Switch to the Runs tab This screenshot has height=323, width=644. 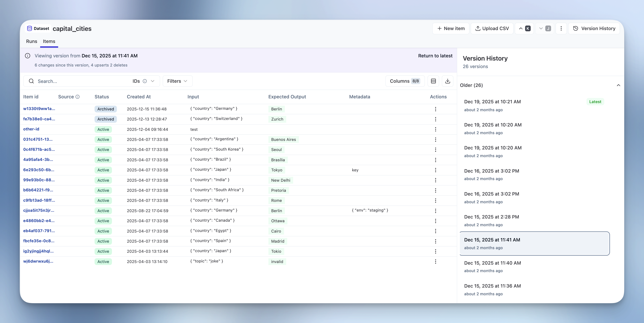(x=31, y=41)
